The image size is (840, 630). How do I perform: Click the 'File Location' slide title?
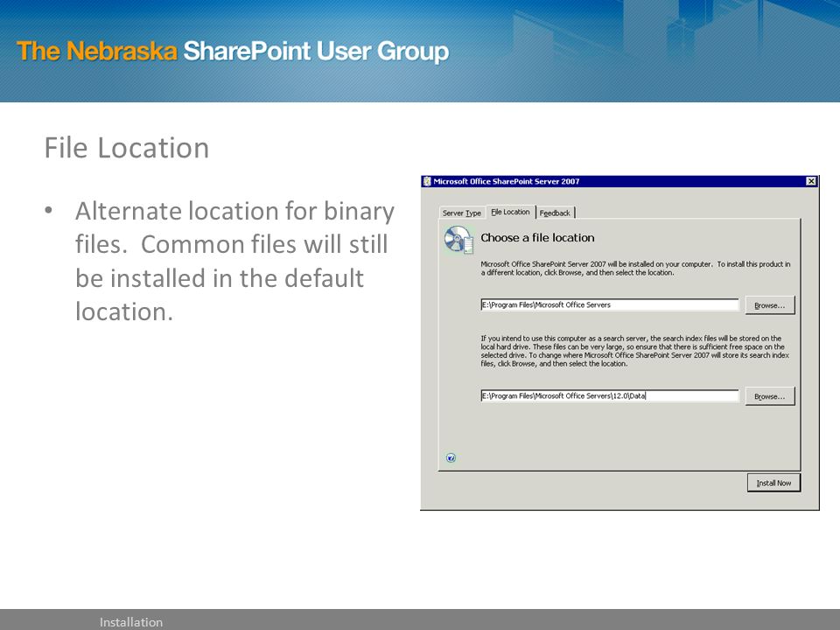(126, 147)
